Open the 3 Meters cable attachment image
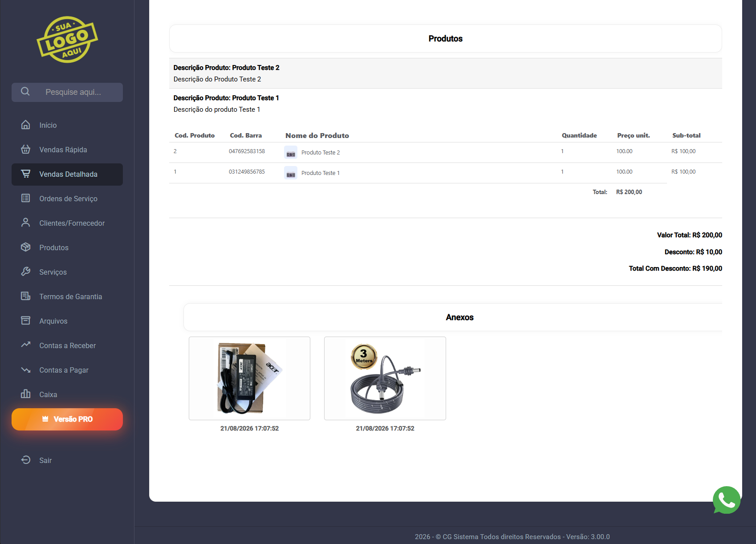Image resolution: width=756 pixels, height=544 pixels. coord(385,378)
